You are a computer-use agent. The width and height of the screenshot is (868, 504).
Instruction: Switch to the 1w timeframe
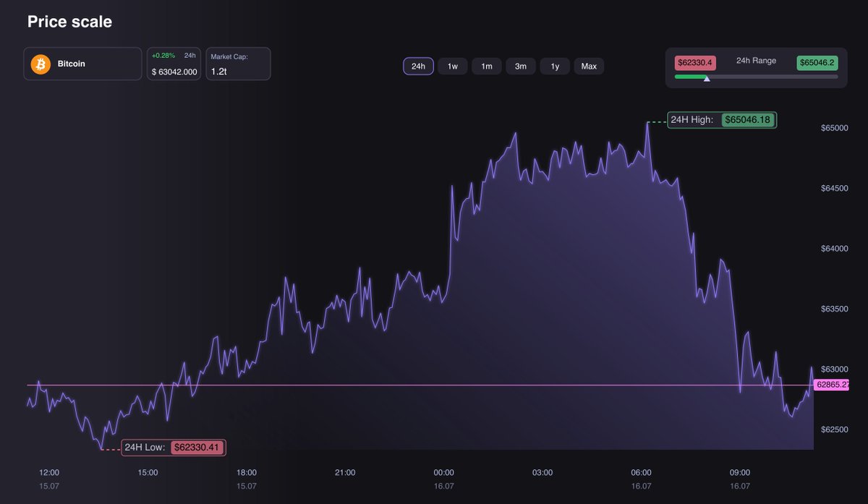point(452,66)
